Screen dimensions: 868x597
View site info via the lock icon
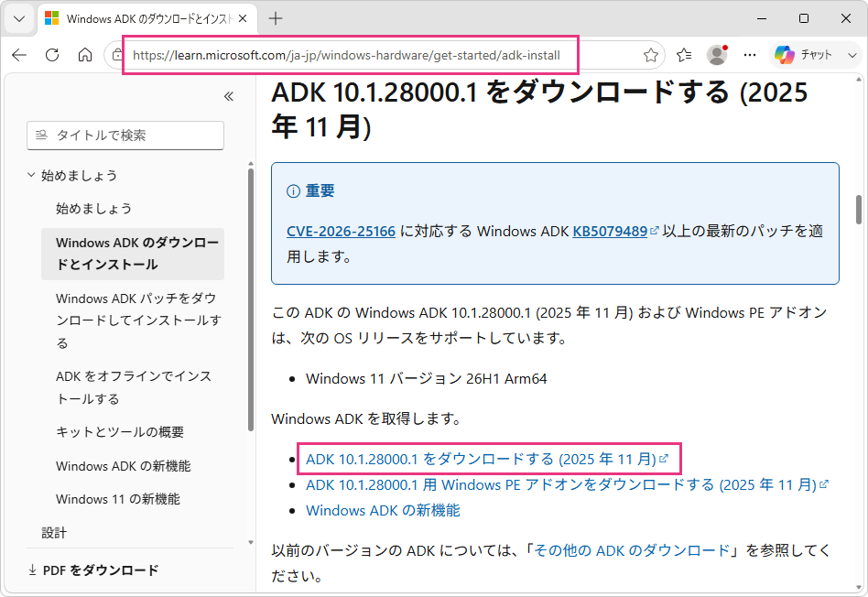click(117, 55)
